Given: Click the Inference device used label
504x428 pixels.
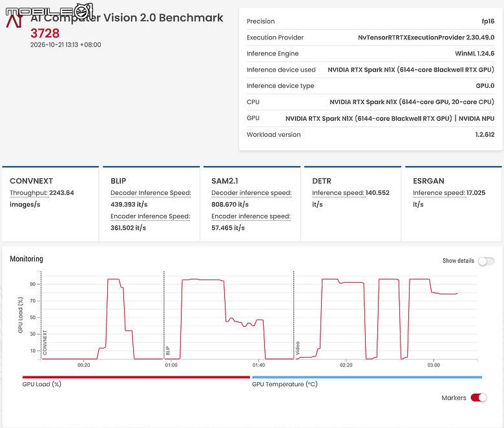Looking at the screenshot, I should click(281, 70).
